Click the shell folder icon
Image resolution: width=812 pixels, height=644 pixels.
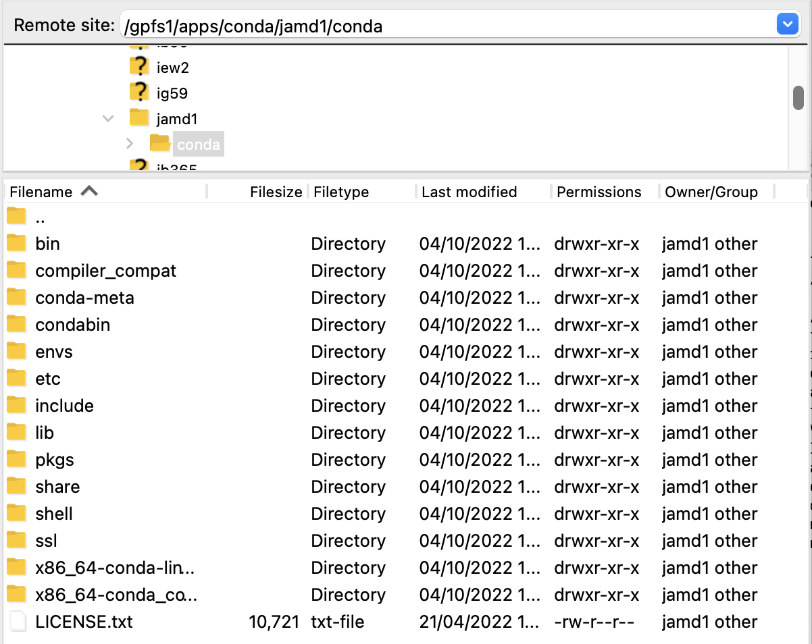16,513
